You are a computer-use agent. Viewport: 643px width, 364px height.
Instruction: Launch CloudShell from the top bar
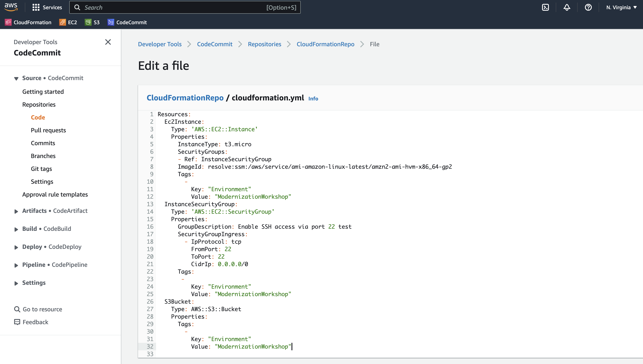545,7
